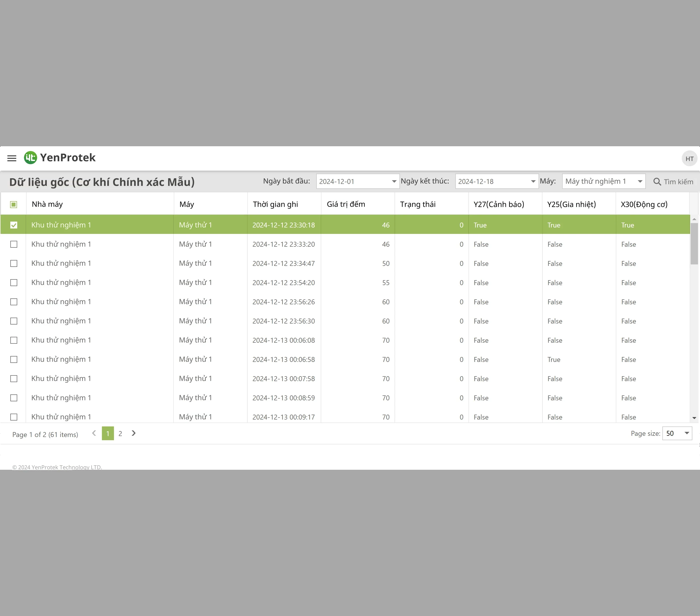The height and width of the screenshot is (616, 700).
Task: Toggle the select-all header checkbox
Action: point(14,205)
